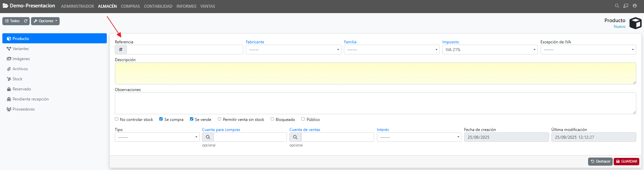Click the Deshacer button
Viewport: 644px width, 170px height.
pos(600,162)
